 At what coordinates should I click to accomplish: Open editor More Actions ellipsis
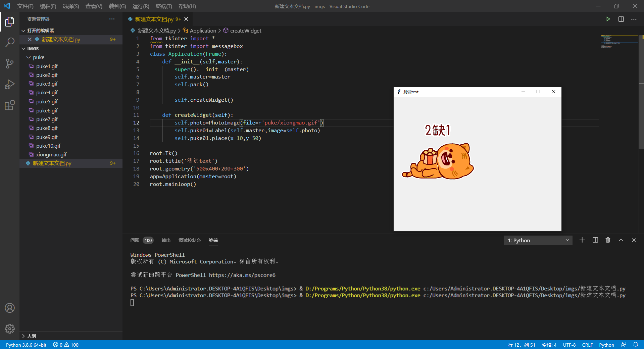pos(634,19)
